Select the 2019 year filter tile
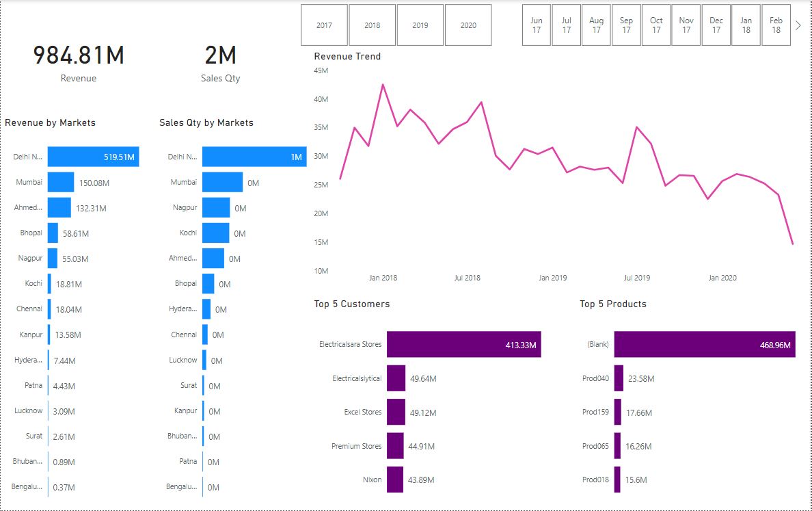The height and width of the screenshot is (511, 812). point(420,25)
